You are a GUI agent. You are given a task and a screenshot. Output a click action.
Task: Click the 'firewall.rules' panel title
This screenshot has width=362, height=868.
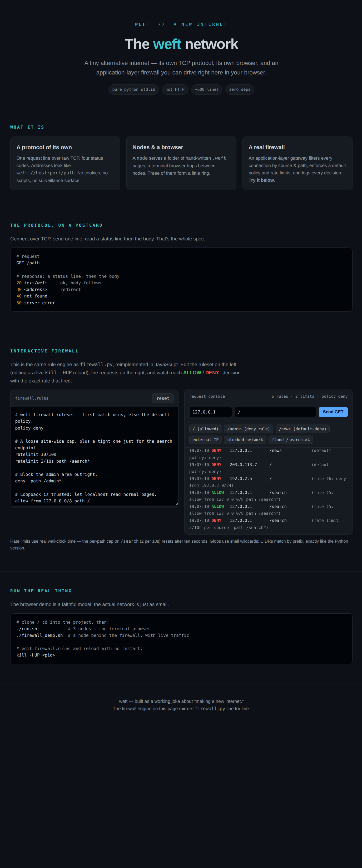[x=32, y=398]
